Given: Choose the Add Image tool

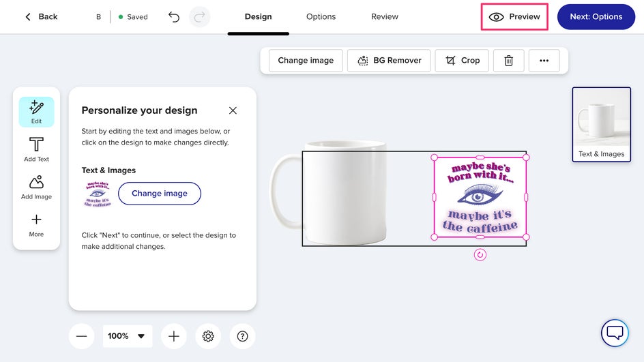Looking at the screenshot, I should tap(36, 187).
